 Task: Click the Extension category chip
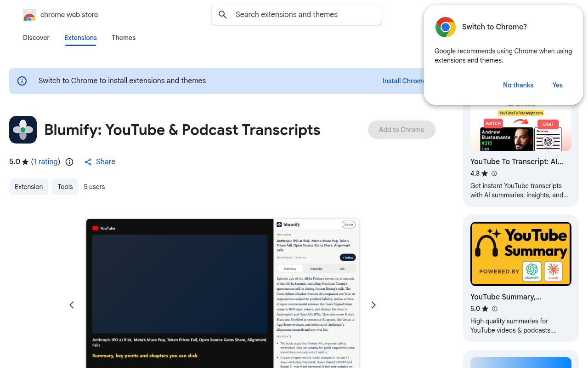point(28,187)
